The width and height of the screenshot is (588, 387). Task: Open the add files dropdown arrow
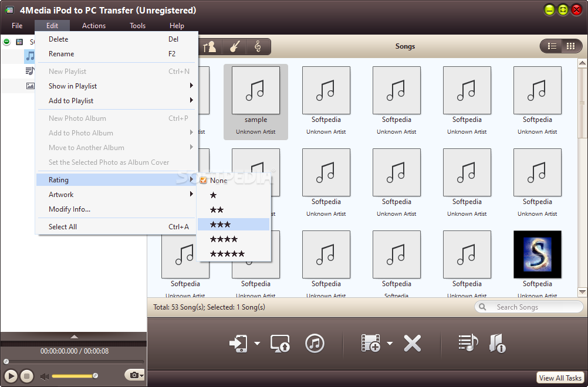390,343
